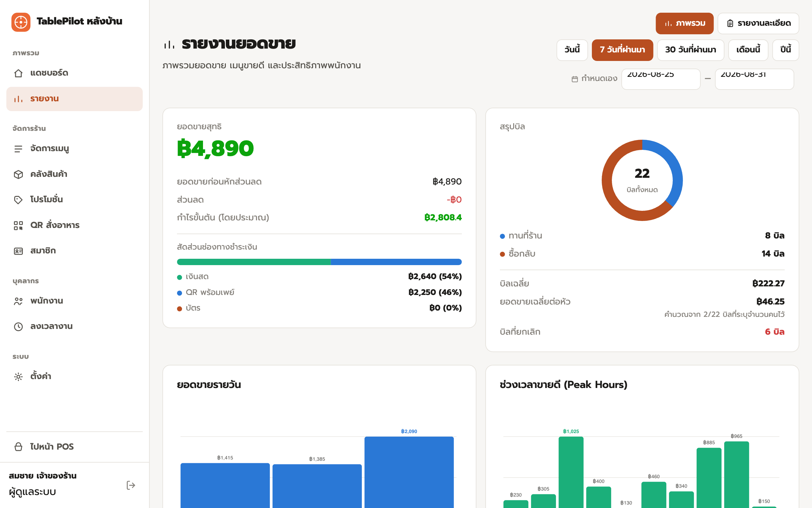Image resolution: width=812 pixels, height=508 pixels.
Task: Click the ฿1,025 peak hour bar
Action: [571, 472]
